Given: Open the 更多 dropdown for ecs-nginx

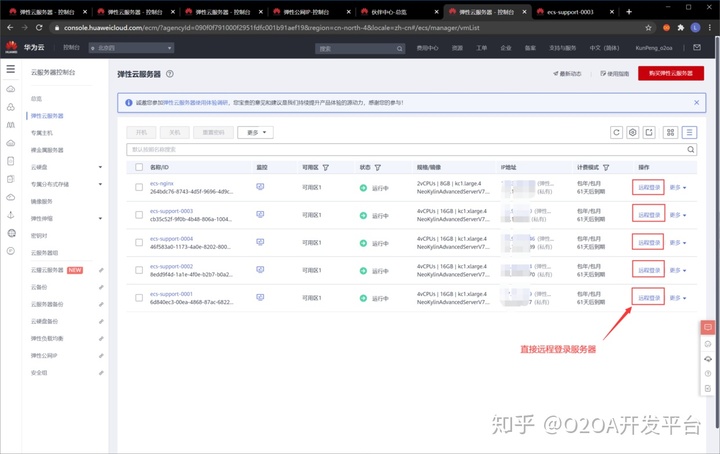Looking at the screenshot, I should [678, 187].
